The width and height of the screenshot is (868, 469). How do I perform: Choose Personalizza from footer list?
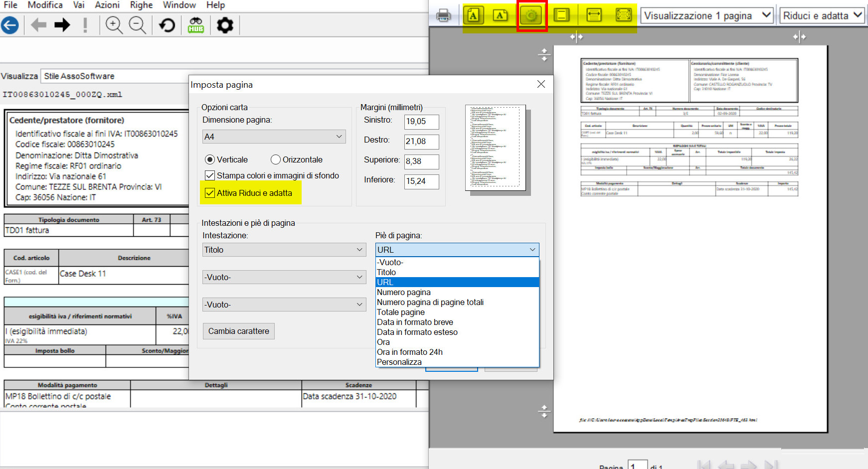(x=457, y=362)
